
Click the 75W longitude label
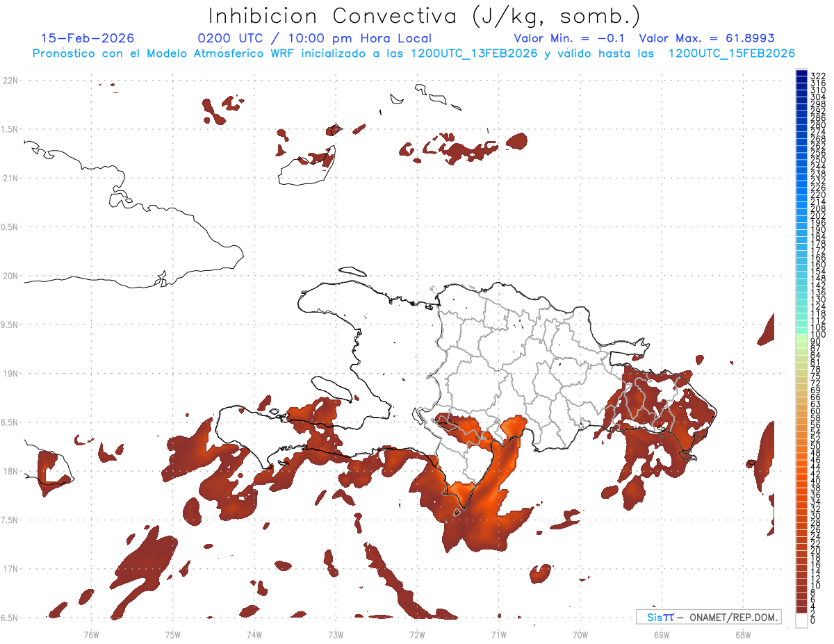[x=172, y=634]
